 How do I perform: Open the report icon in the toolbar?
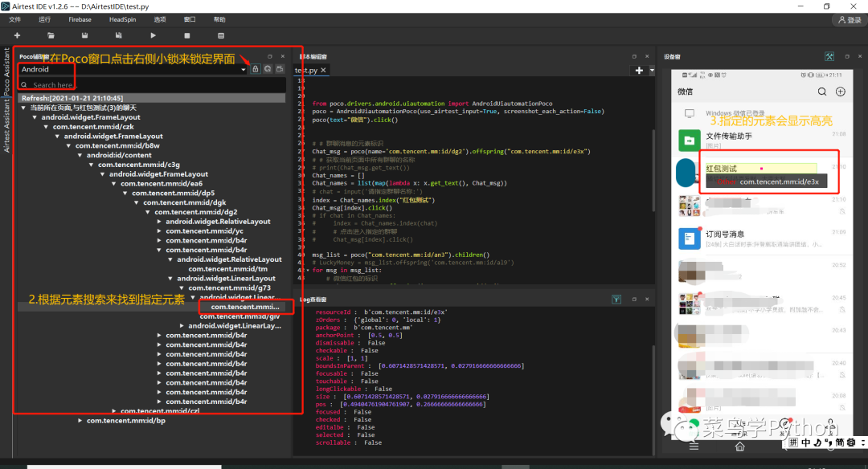(221, 35)
